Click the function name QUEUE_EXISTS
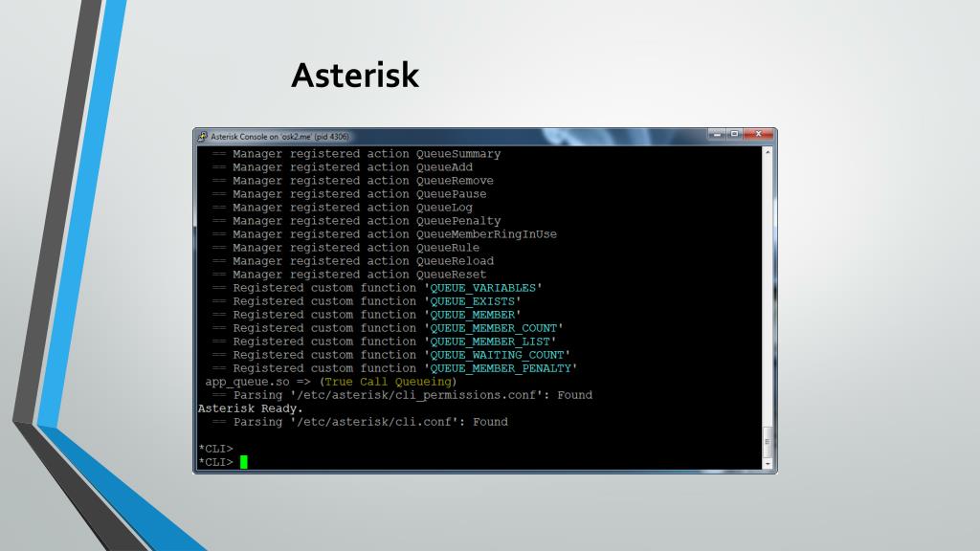 point(472,301)
